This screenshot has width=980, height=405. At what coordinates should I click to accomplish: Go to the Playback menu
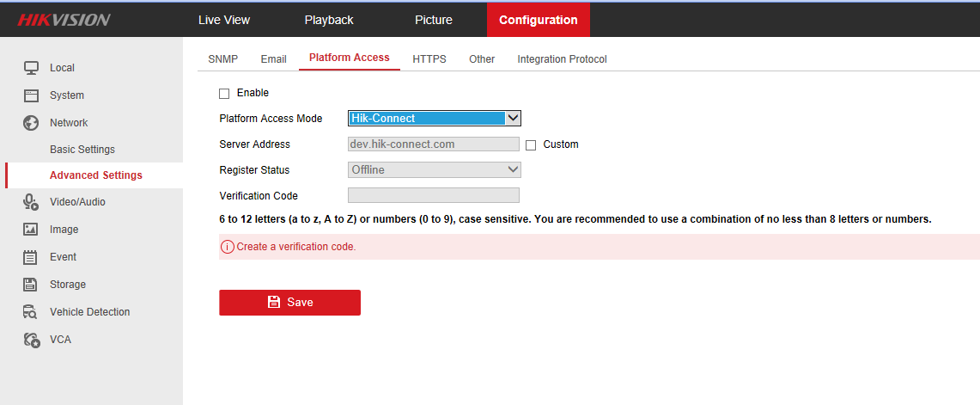tap(329, 20)
